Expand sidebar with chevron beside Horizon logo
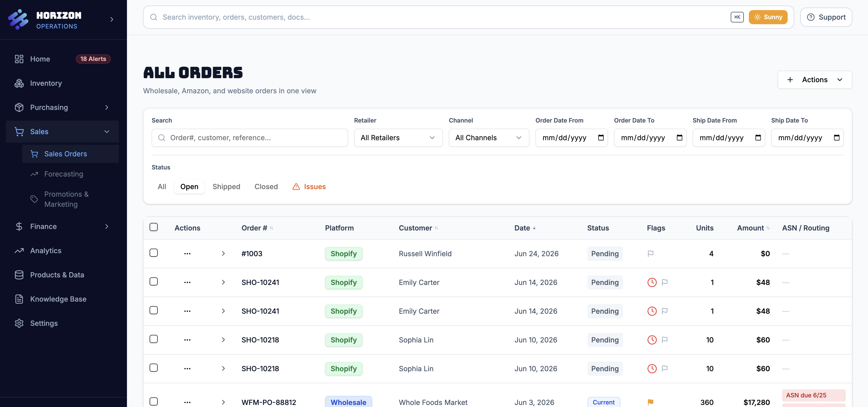 (x=112, y=20)
